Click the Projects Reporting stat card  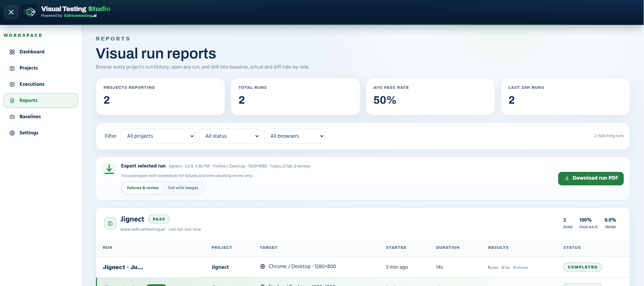pyautogui.click(x=160, y=97)
